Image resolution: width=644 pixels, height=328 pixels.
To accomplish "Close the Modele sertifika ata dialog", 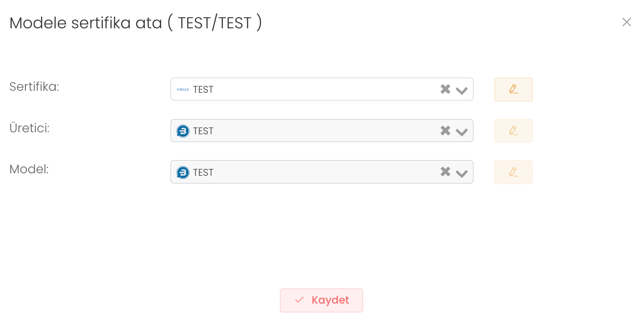I will [626, 22].
